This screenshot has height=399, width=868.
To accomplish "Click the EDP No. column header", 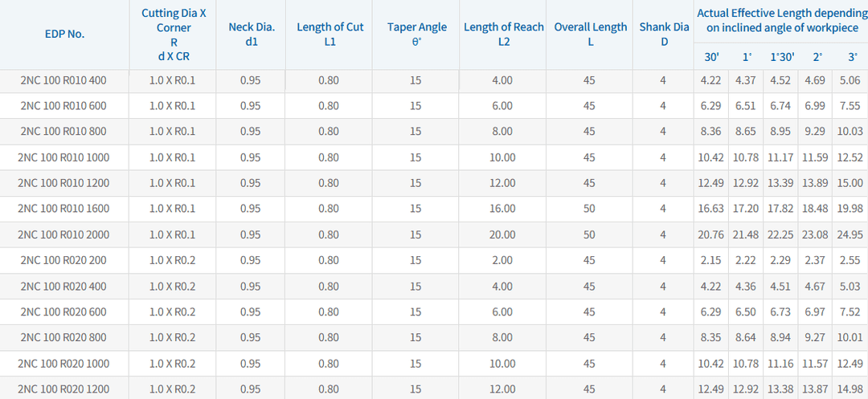I will pyautogui.click(x=64, y=34).
